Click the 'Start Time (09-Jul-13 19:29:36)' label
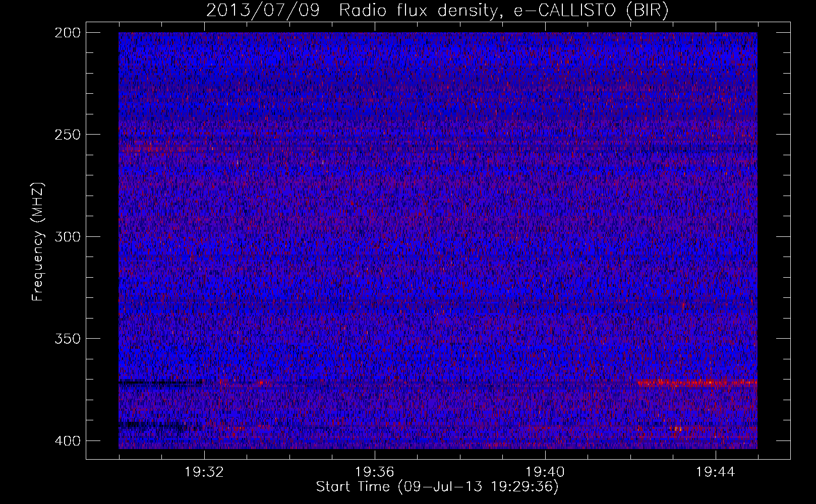The image size is (816, 504). point(437,487)
